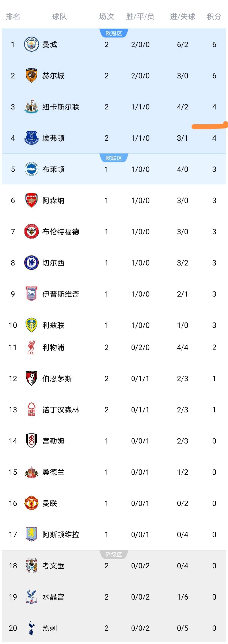Open the Hull City club crest
Screen dimensions: 228x644
click(31, 76)
